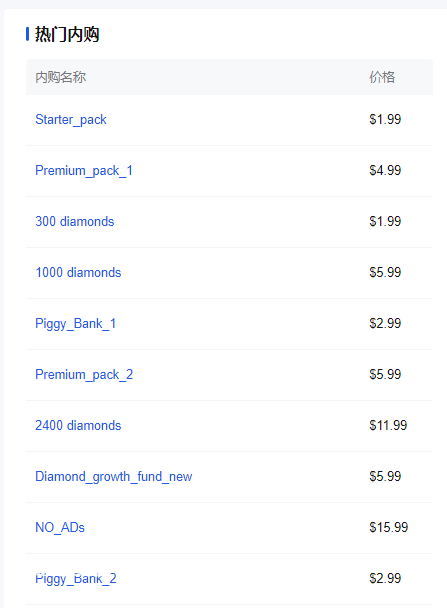
Task: Open the Starter_pack purchase link
Action: point(71,120)
